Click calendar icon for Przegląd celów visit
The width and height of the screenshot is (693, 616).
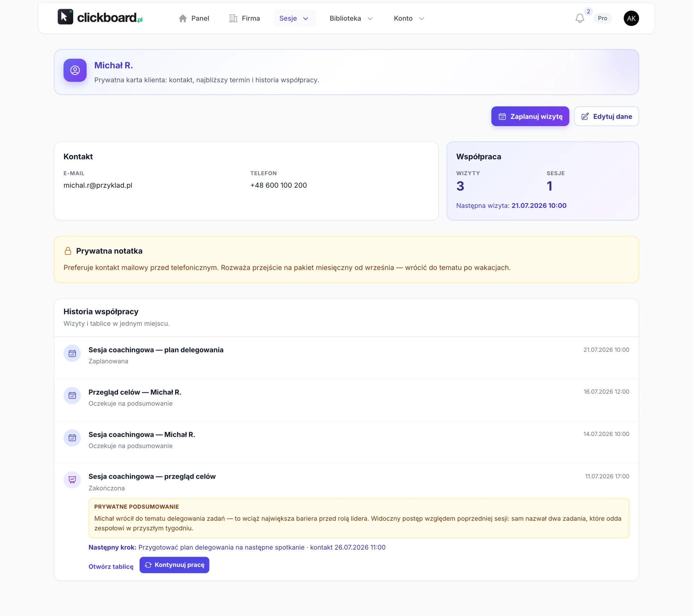click(72, 395)
